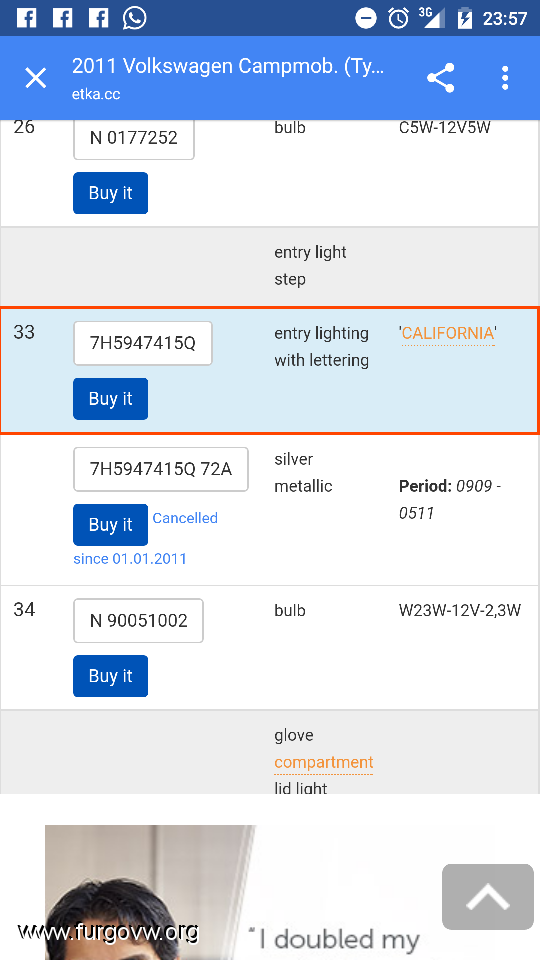The height and width of the screenshot is (960, 540).
Task: Open the orange compartment link
Action: pyautogui.click(x=324, y=762)
